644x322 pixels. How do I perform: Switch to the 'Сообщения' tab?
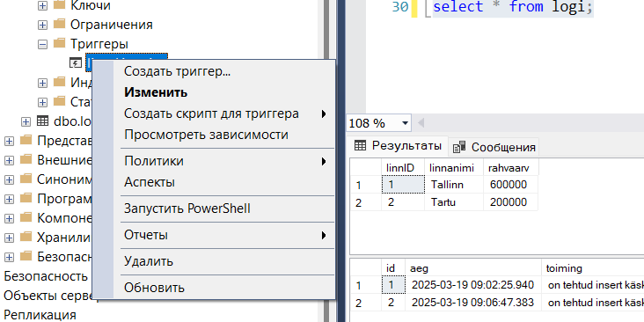pos(494,147)
